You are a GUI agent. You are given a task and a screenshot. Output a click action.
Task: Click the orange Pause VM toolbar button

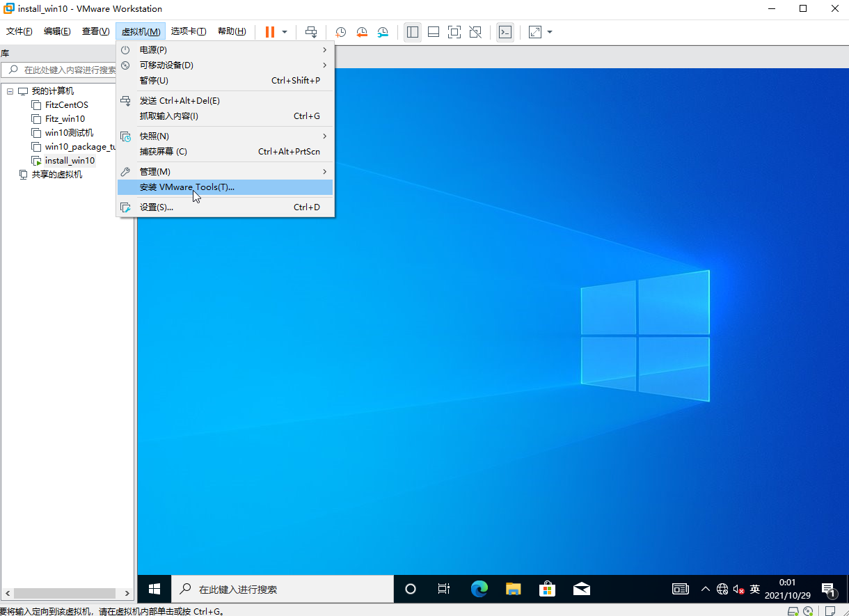tap(269, 32)
